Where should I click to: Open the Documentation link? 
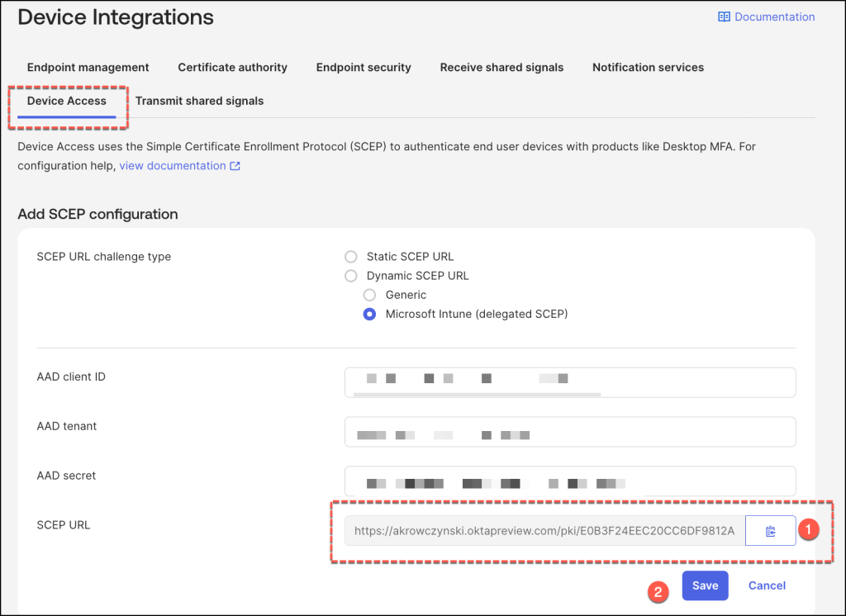tap(774, 17)
